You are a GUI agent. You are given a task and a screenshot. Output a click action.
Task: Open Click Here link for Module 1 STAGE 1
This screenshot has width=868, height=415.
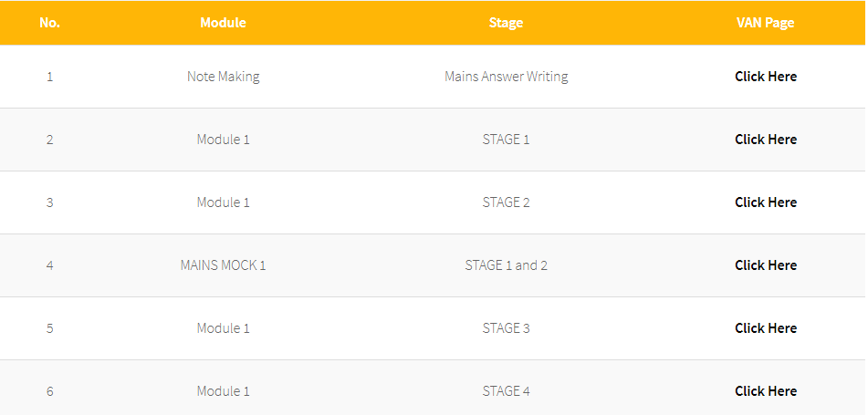[766, 140]
